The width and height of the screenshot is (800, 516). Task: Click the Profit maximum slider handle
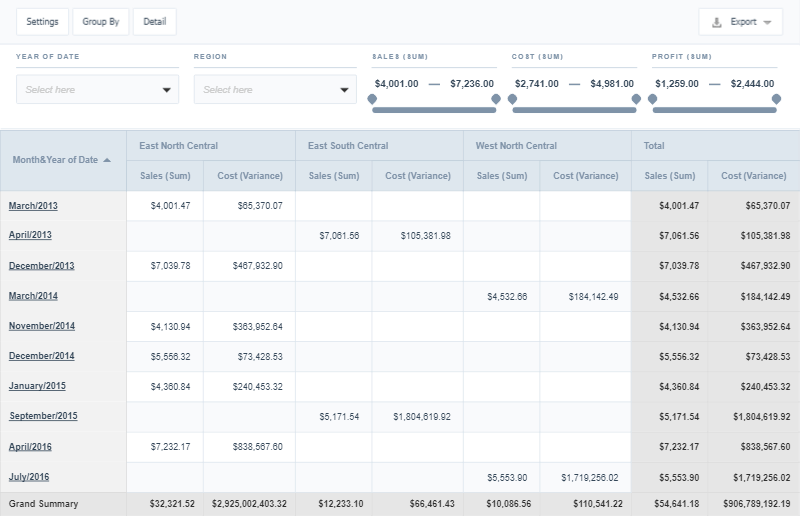[x=776, y=100]
